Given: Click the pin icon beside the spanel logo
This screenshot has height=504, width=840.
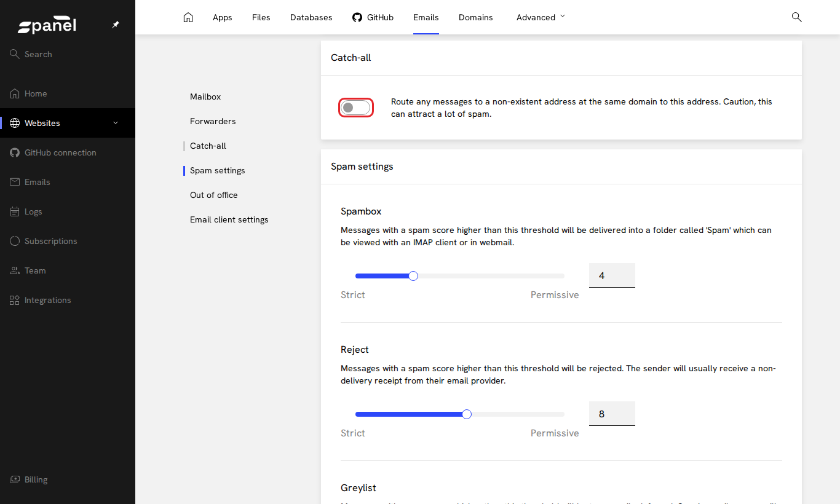Looking at the screenshot, I should click(116, 25).
